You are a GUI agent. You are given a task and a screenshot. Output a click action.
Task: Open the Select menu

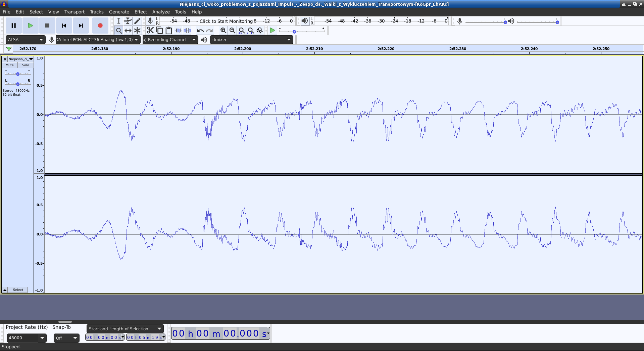tap(36, 12)
